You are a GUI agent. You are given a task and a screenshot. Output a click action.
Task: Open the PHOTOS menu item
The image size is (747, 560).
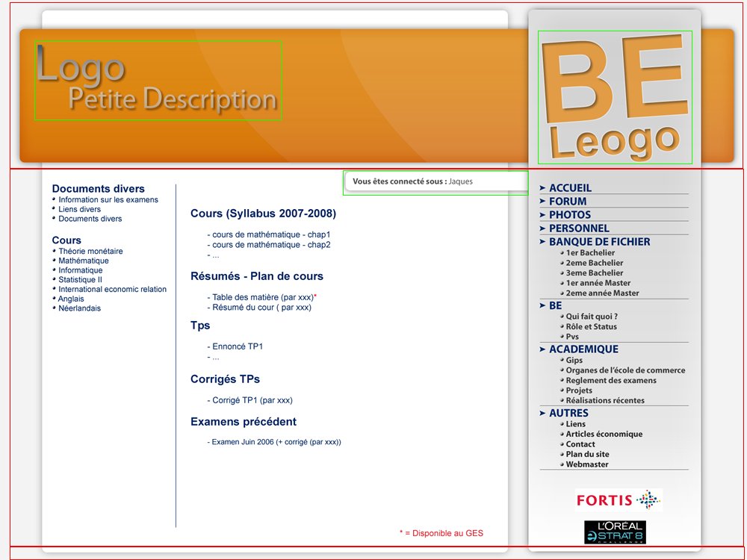click(x=570, y=215)
